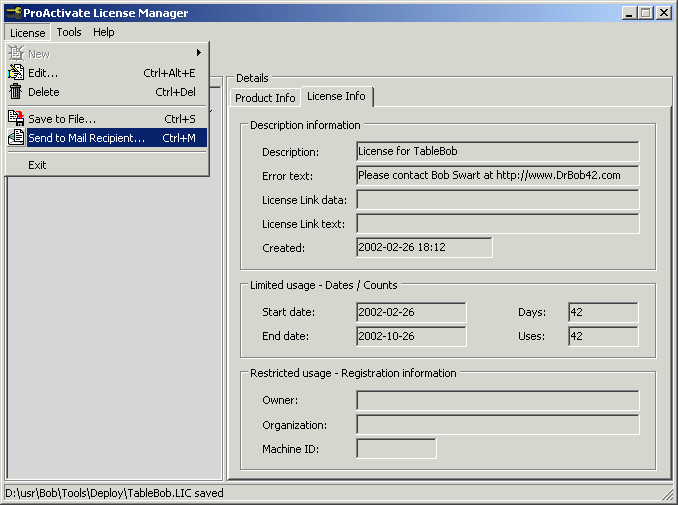Click the Owner input field
Viewport: 678px width, 505px height.
click(x=498, y=400)
